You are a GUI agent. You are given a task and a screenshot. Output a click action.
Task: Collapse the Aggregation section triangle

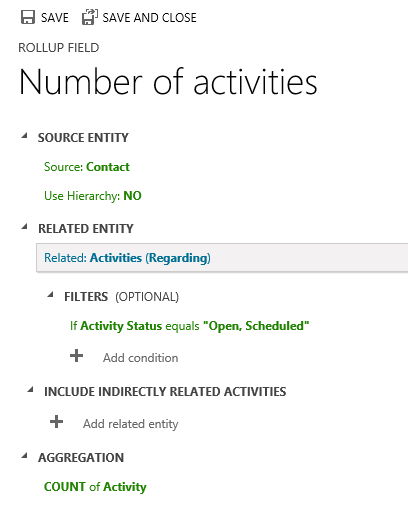tap(24, 456)
